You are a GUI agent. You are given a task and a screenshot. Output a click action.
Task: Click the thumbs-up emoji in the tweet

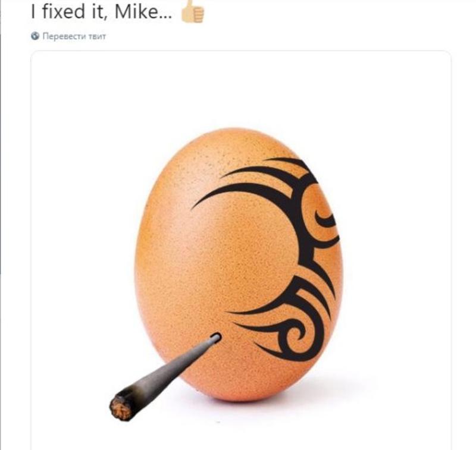[193, 11]
